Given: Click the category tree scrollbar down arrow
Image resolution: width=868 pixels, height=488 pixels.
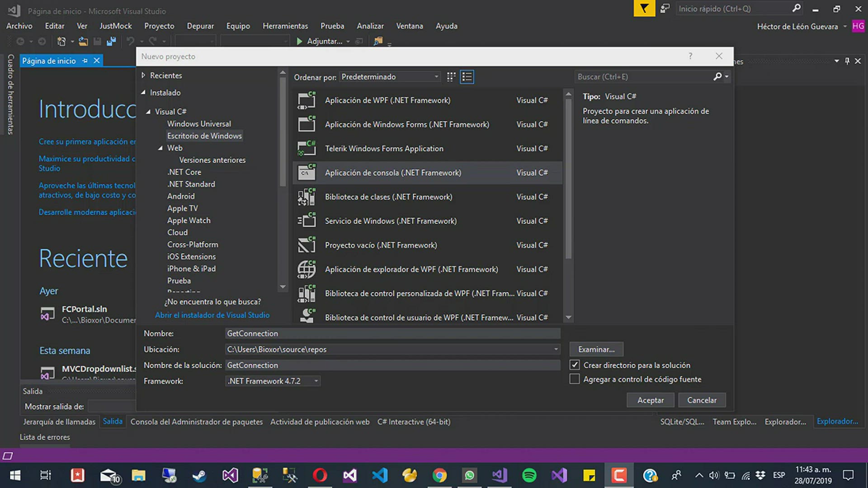Looking at the screenshot, I should [x=283, y=287].
